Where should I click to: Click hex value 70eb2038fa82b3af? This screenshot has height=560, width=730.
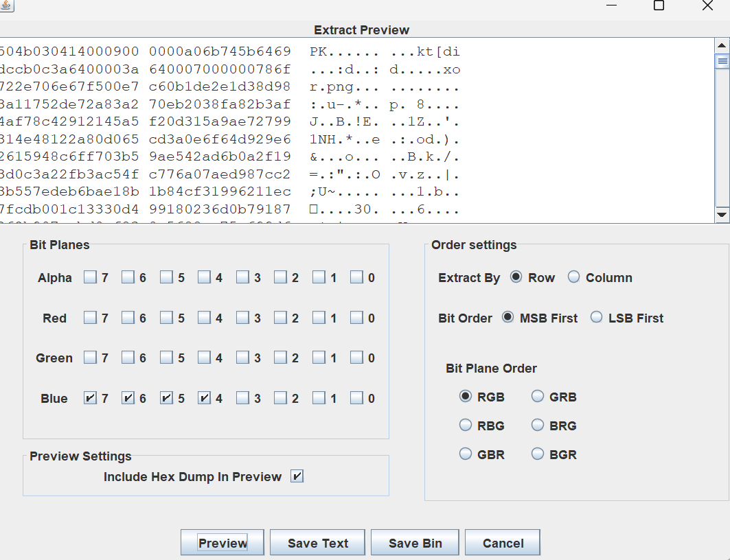click(220, 104)
